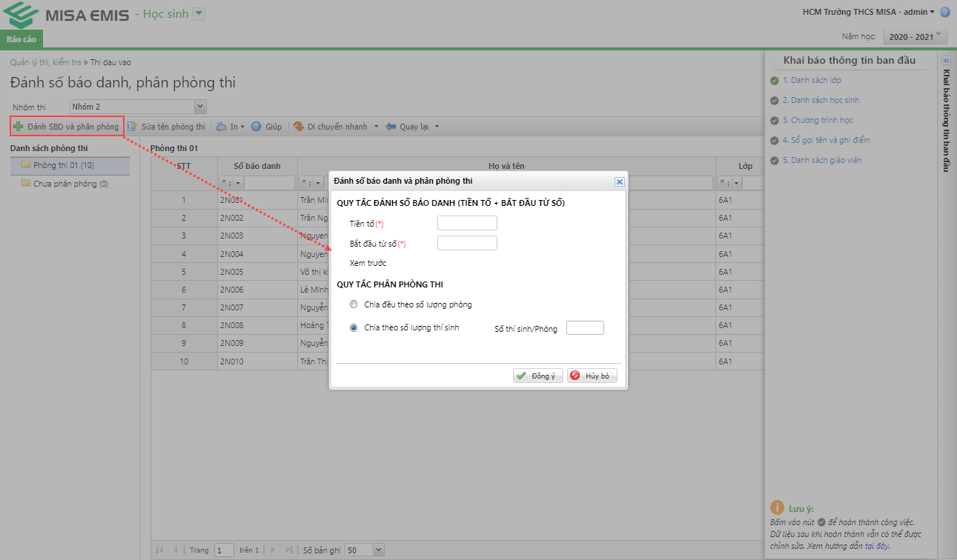This screenshot has height=560, width=957.
Task: Click the Trang page number field
Action: [224, 550]
